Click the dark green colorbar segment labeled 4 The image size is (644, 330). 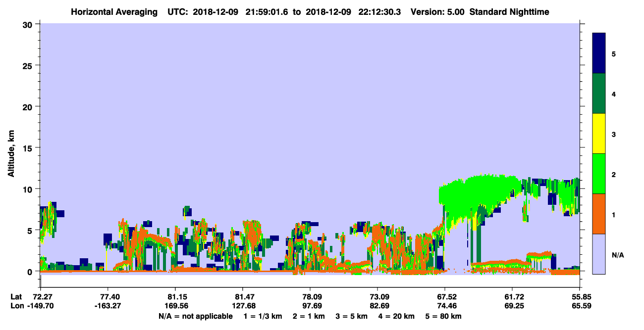click(599, 94)
